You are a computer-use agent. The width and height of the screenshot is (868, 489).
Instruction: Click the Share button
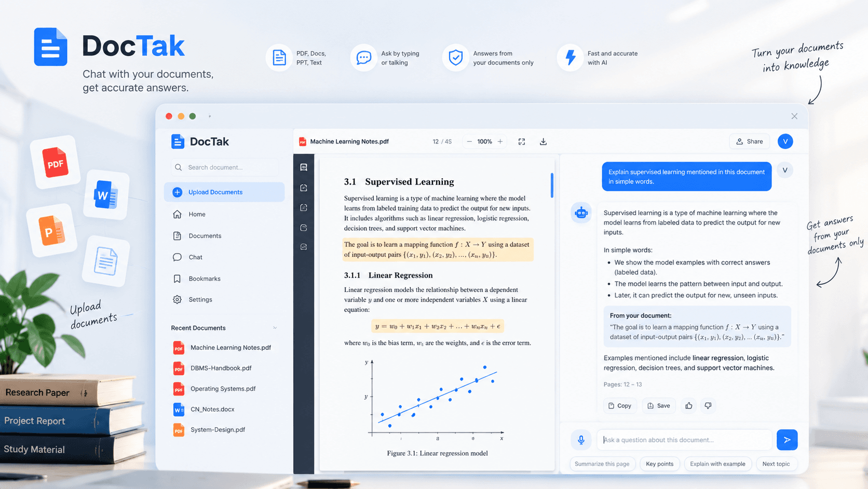click(750, 141)
